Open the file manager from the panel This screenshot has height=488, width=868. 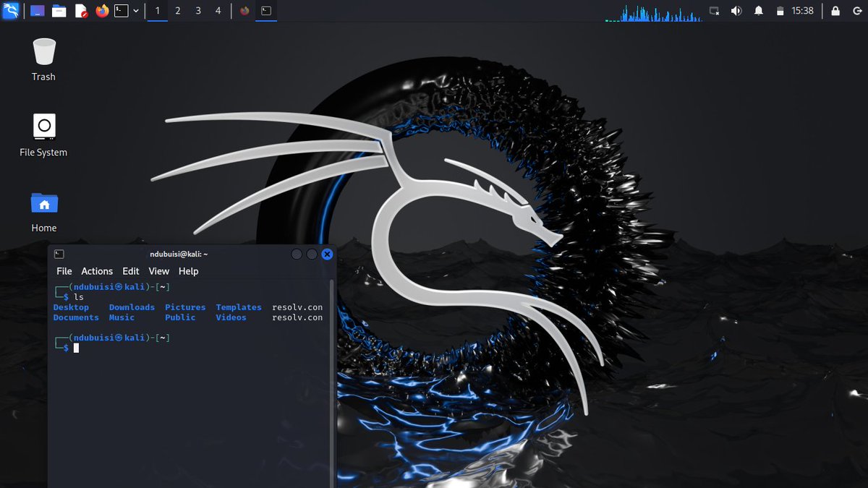coord(58,10)
